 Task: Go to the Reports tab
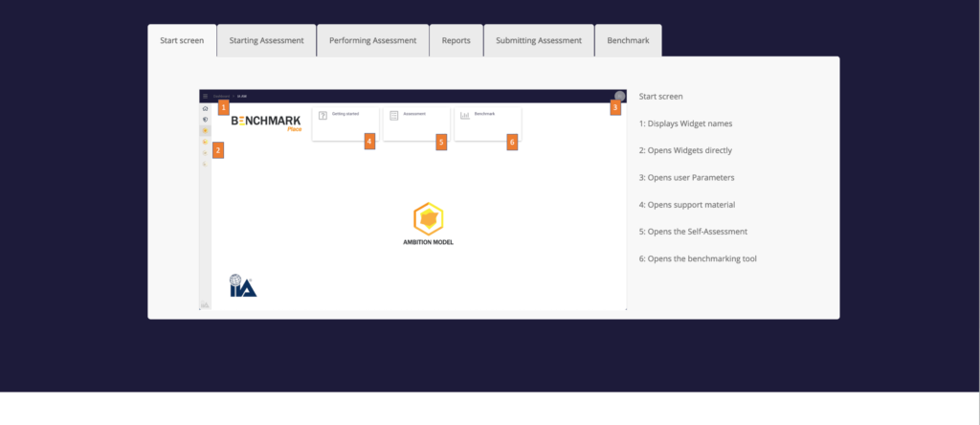tap(457, 40)
